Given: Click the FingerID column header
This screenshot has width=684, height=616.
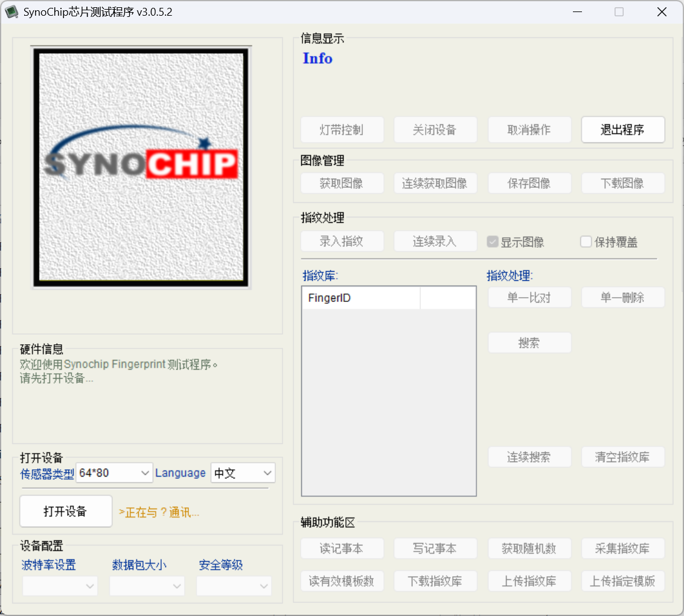Looking at the screenshot, I should [x=361, y=298].
